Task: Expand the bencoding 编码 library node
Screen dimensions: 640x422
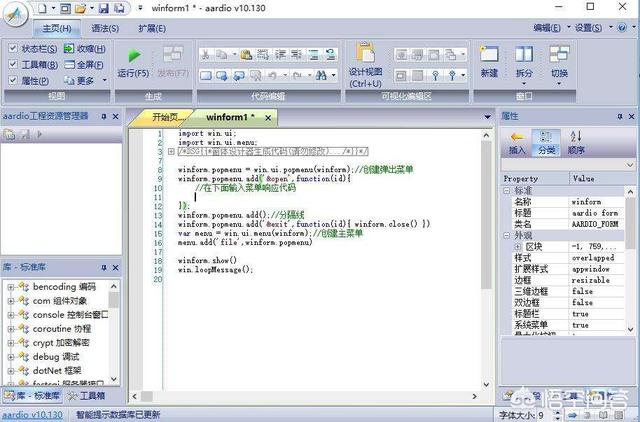Action: point(10,287)
